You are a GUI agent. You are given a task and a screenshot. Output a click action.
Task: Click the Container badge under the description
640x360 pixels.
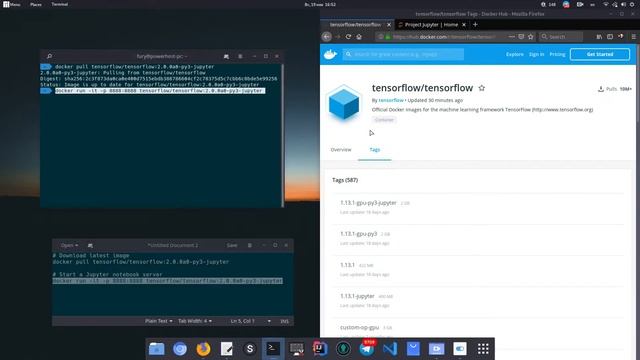(384, 120)
